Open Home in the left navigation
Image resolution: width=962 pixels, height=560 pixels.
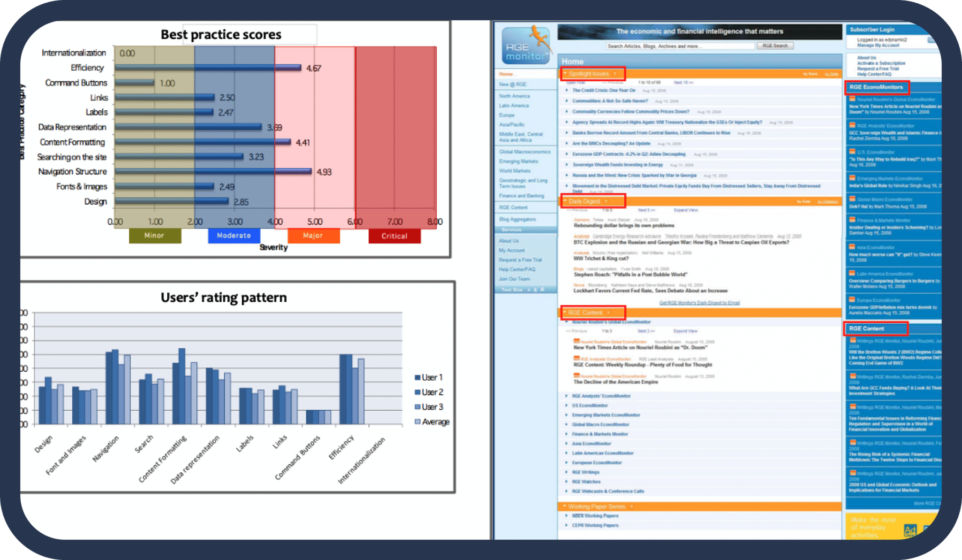tap(506, 74)
